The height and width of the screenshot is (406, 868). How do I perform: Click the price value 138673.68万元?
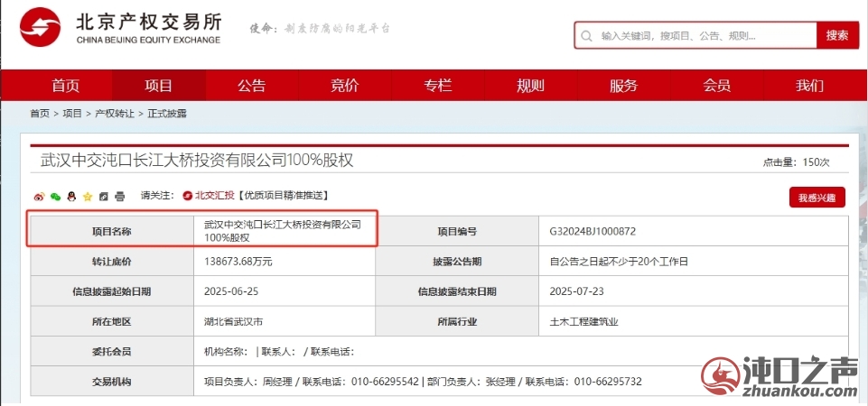[238, 262]
